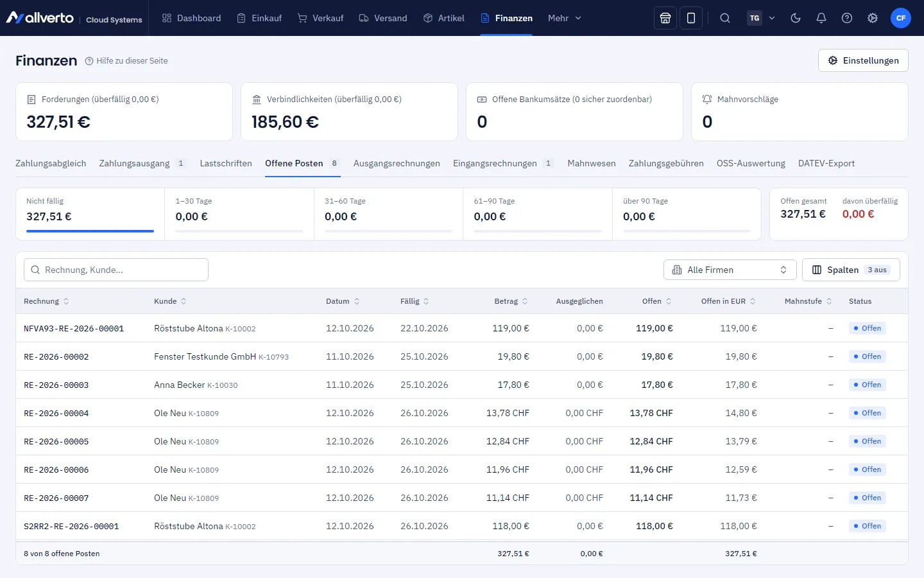Open the POS store icon in header
The height and width of the screenshot is (578, 924).
coord(665,18)
